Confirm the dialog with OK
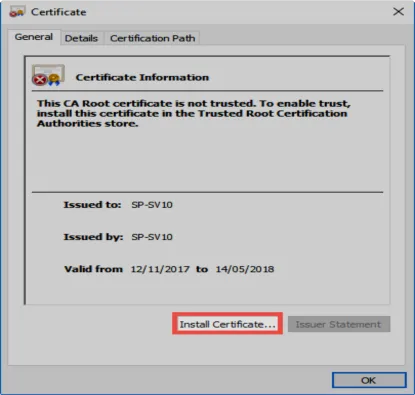This screenshot has width=415, height=395. (x=369, y=380)
